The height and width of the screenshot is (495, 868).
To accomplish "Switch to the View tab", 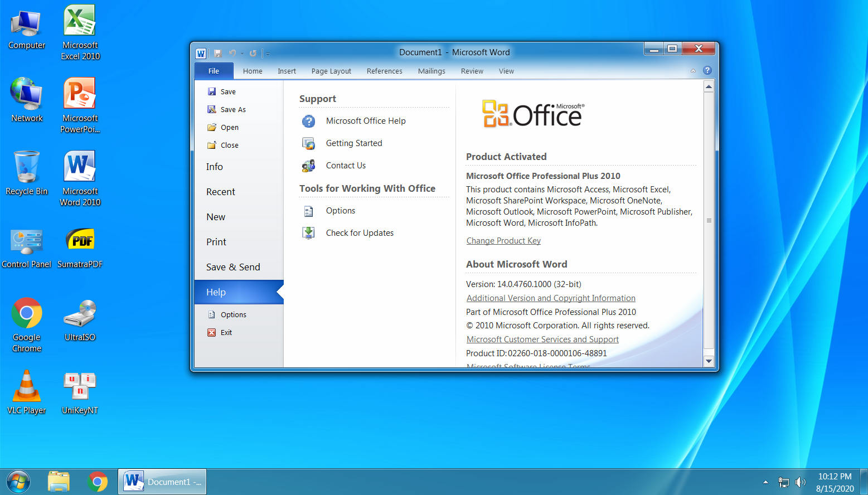I will pos(506,71).
